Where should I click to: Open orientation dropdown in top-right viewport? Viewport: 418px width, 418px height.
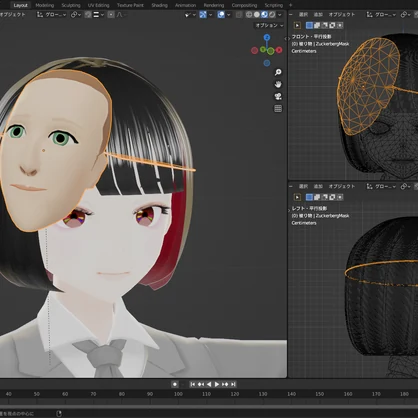pos(381,15)
